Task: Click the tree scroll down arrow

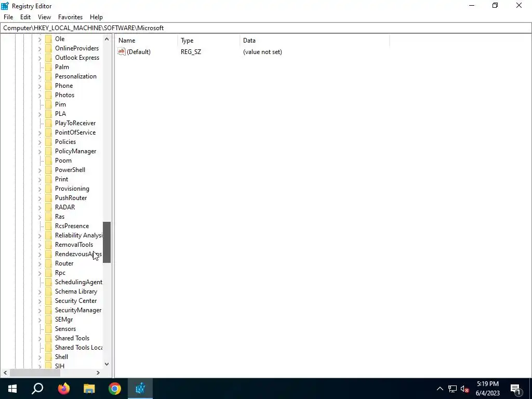Action: pyautogui.click(x=107, y=364)
